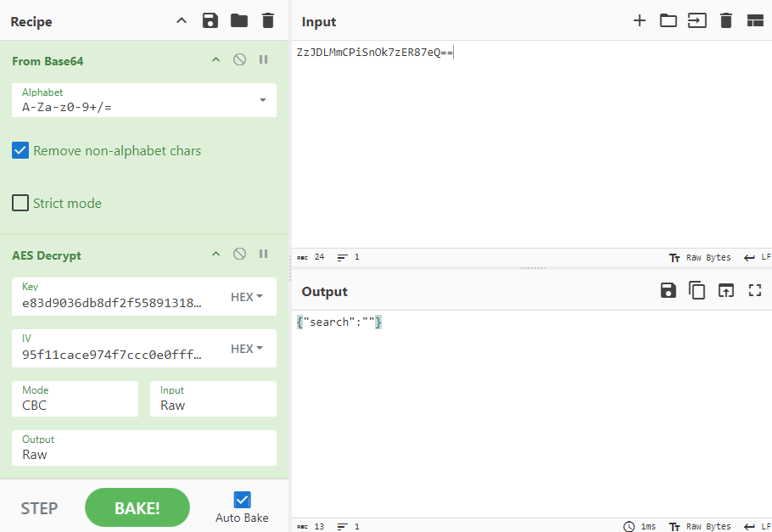Change IV format HEX dropdown

coord(247,349)
